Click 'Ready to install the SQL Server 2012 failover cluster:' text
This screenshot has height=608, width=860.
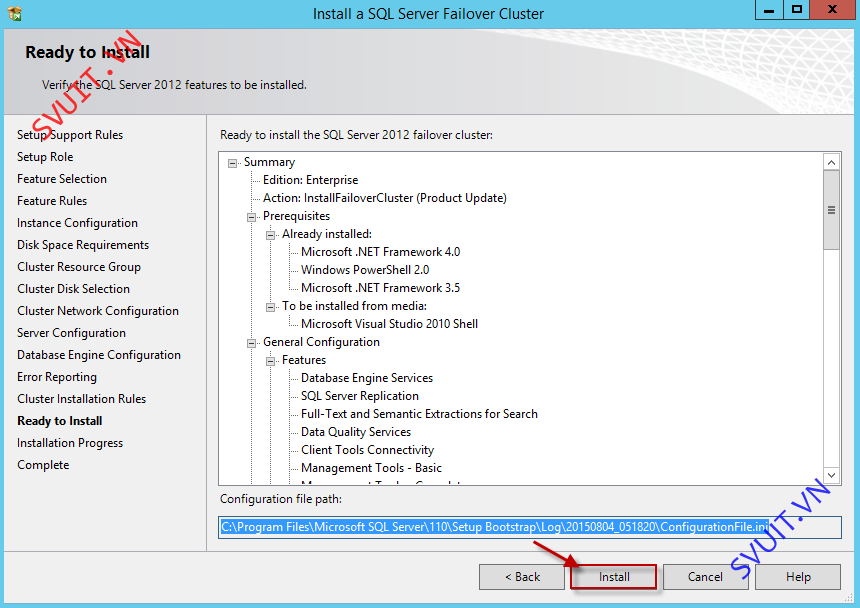pos(357,135)
